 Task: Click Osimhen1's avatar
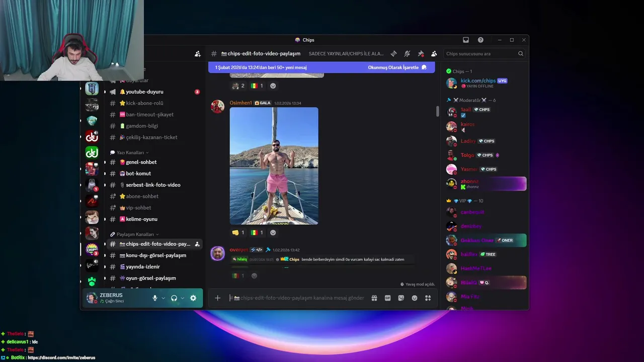pos(218,106)
